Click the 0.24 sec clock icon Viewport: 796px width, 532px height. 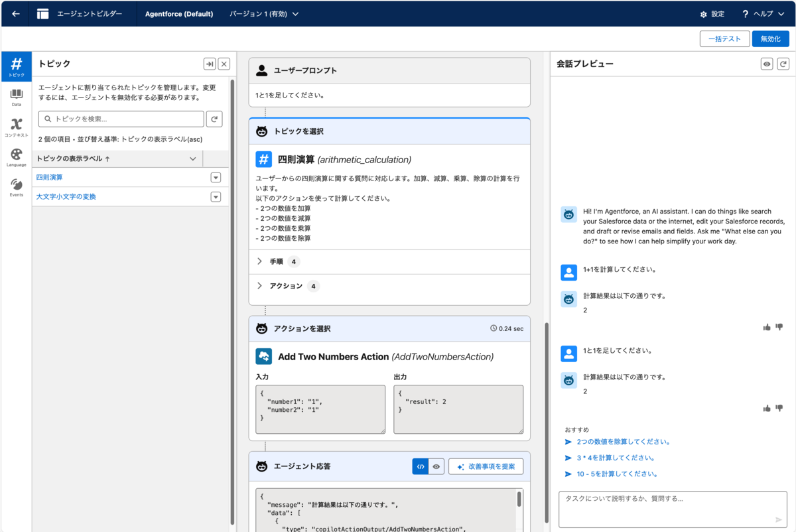(x=494, y=328)
